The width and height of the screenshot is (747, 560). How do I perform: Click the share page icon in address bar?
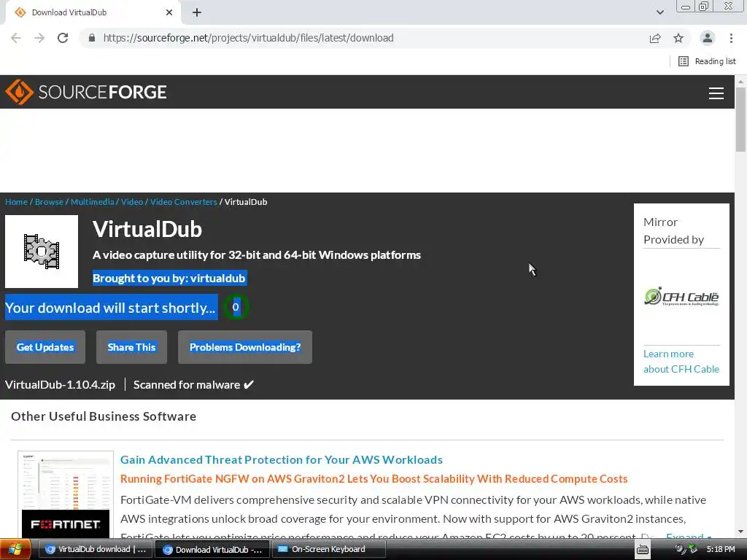tap(655, 38)
